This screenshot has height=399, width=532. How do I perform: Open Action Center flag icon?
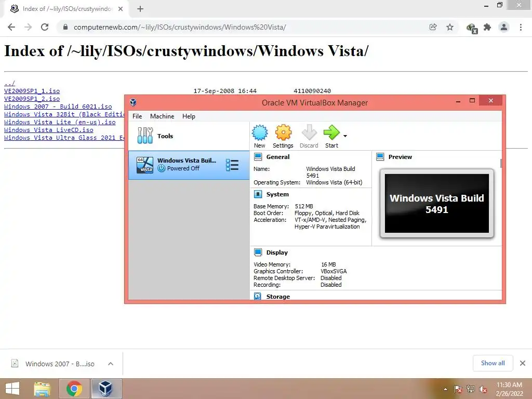click(x=458, y=389)
